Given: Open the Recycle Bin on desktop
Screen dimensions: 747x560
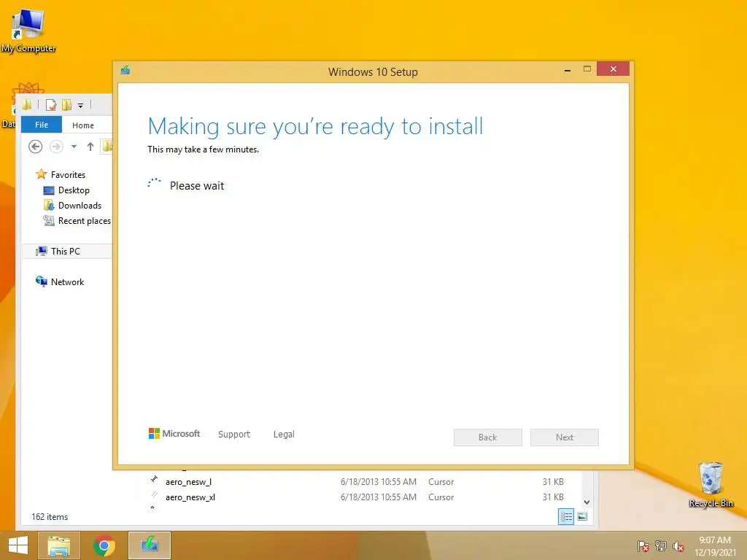Looking at the screenshot, I should [x=711, y=484].
